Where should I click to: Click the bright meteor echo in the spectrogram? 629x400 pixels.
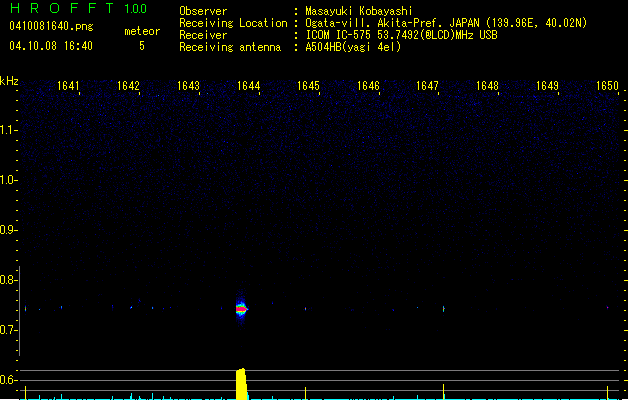pyautogui.click(x=241, y=309)
